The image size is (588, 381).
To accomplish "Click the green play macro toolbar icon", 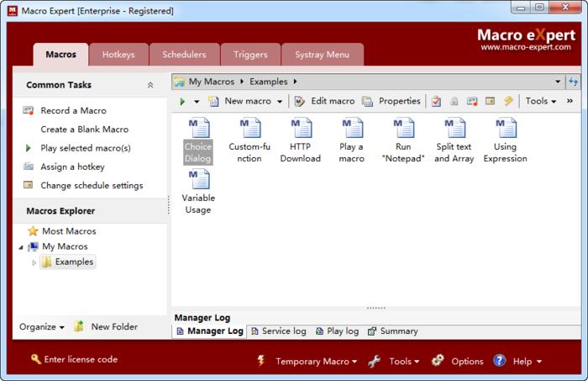I will pyautogui.click(x=182, y=102).
